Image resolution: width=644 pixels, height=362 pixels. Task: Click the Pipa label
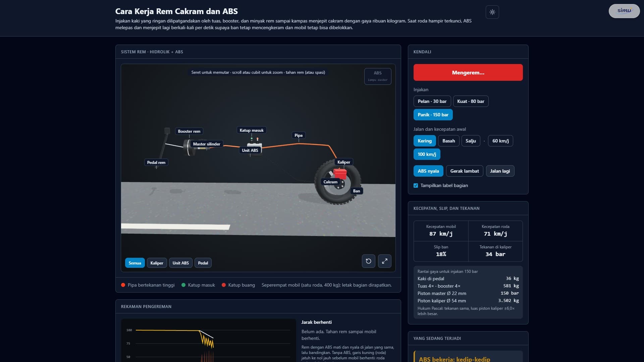[299, 135]
